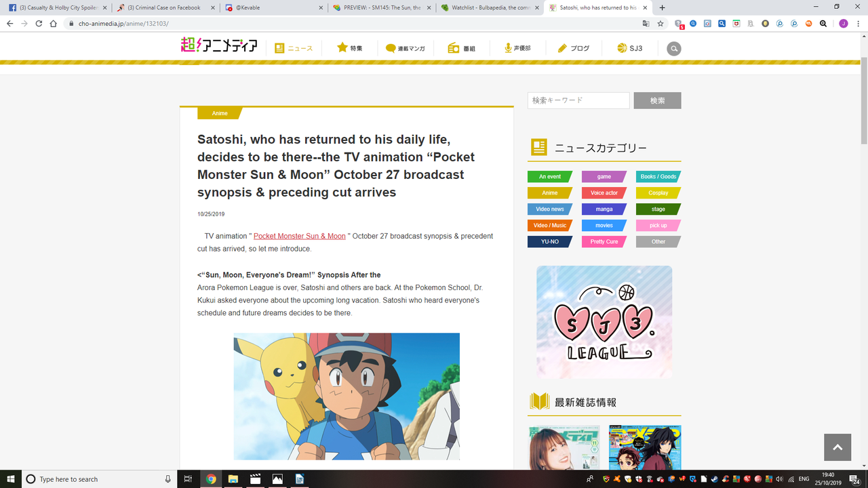Reload the page with the refresh icon
The image size is (868, 488).
(x=39, y=23)
